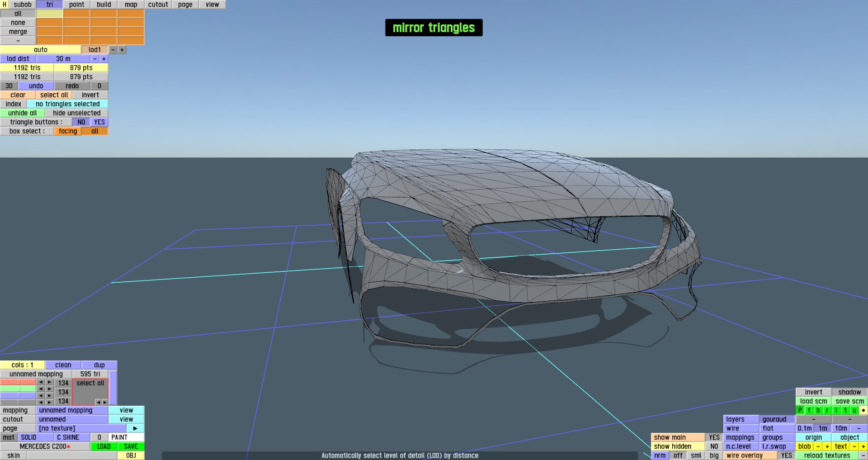This screenshot has width=868, height=460.
Task: Click the 30 m lod distance value
Action: click(63, 59)
